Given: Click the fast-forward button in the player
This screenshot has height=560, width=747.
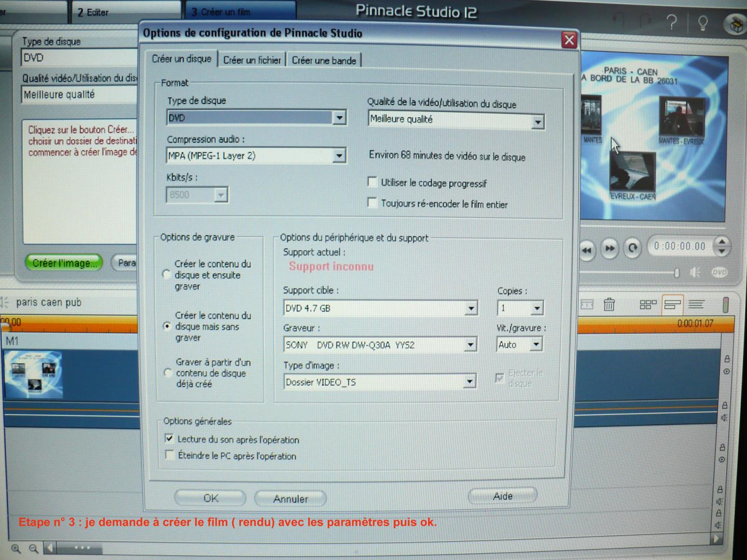Looking at the screenshot, I should click(x=610, y=249).
